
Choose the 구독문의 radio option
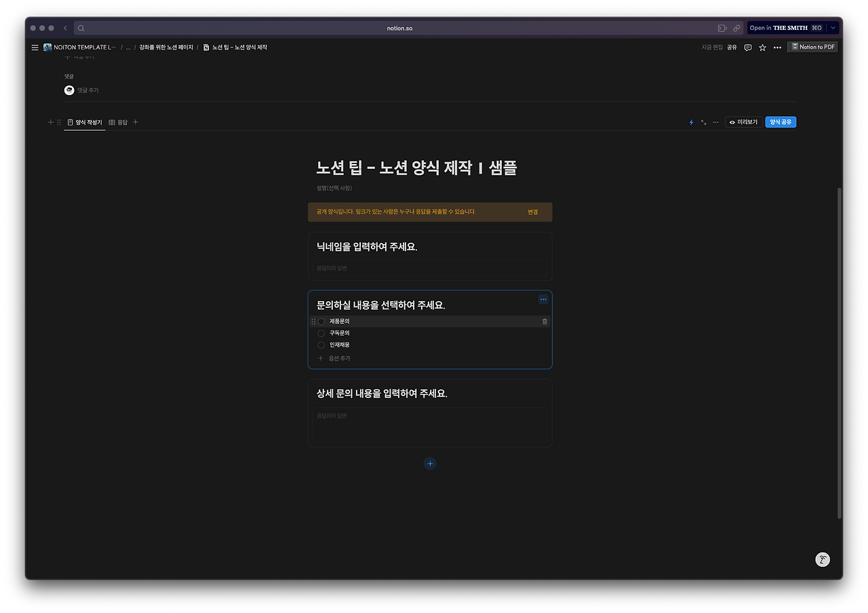pyautogui.click(x=321, y=333)
